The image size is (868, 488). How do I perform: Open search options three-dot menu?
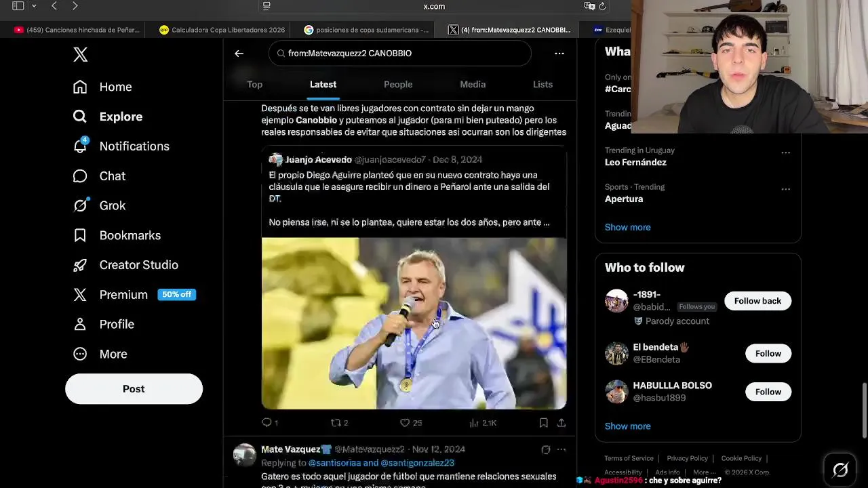(559, 53)
